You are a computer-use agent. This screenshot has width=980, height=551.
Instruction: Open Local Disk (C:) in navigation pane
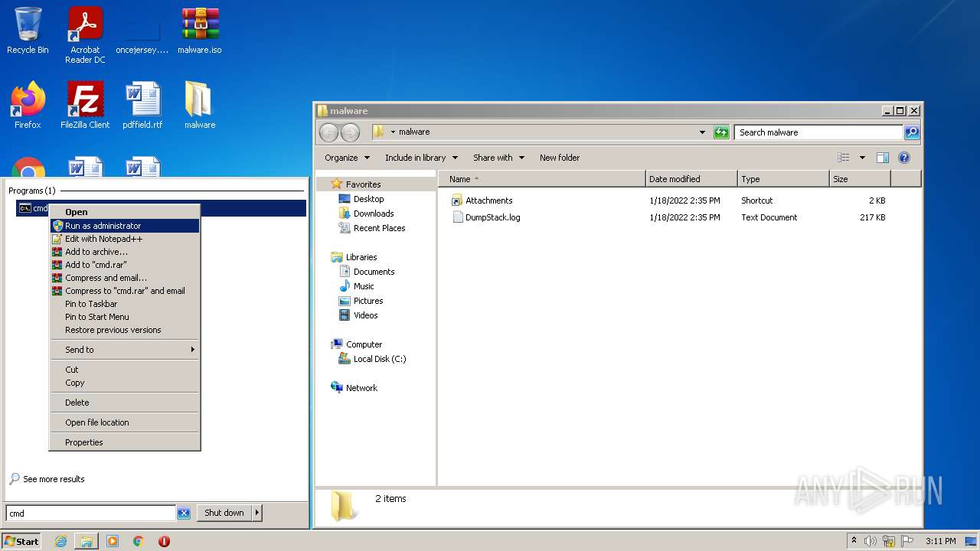[x=380, y=359]
